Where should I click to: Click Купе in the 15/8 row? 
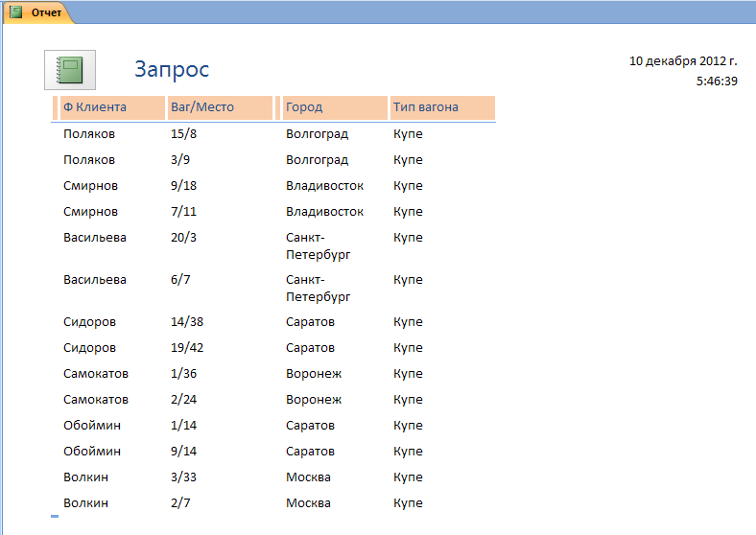tap(408, 134)
